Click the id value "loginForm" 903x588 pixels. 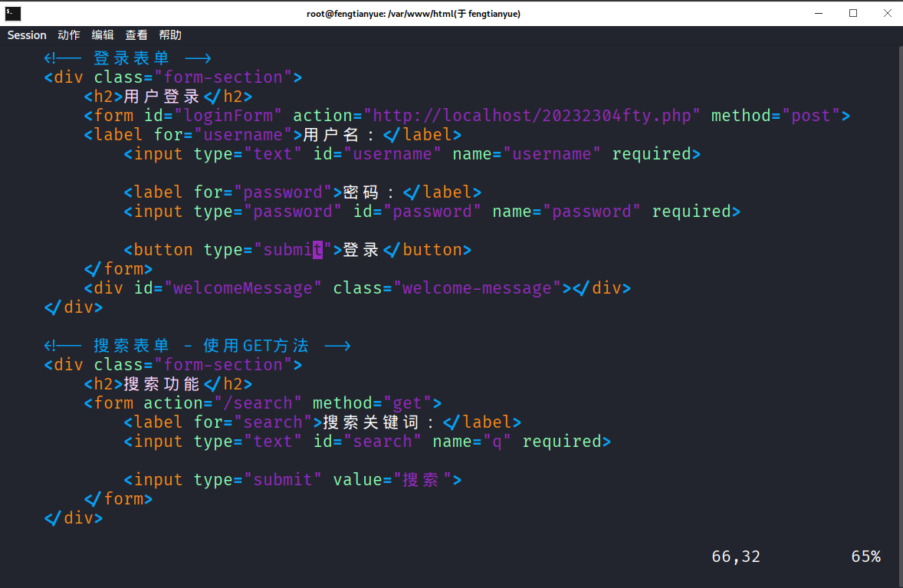click(x=228, y=116)
